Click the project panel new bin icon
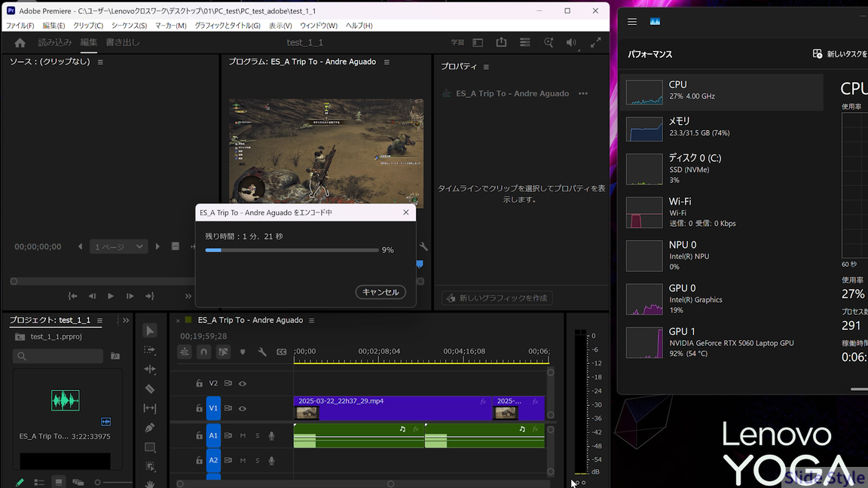868x488 pixels. point(115,355)
